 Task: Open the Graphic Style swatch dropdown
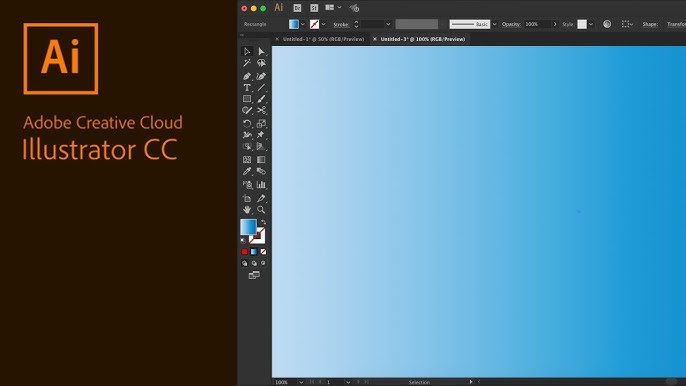(x=591, y=25)
